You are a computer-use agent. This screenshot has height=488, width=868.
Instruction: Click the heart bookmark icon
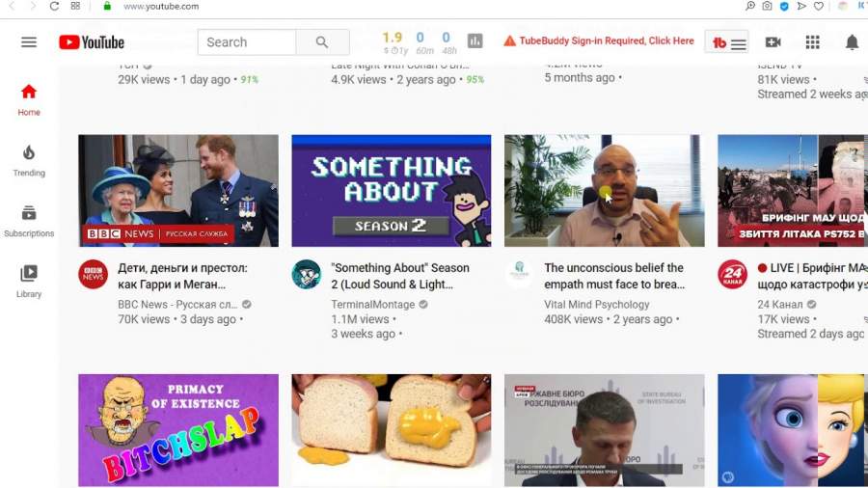pyautogui.click(x=818, y=6)
